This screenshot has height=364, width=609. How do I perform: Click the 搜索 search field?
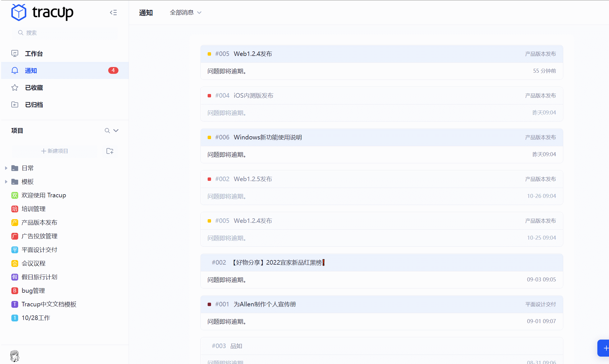65,33
